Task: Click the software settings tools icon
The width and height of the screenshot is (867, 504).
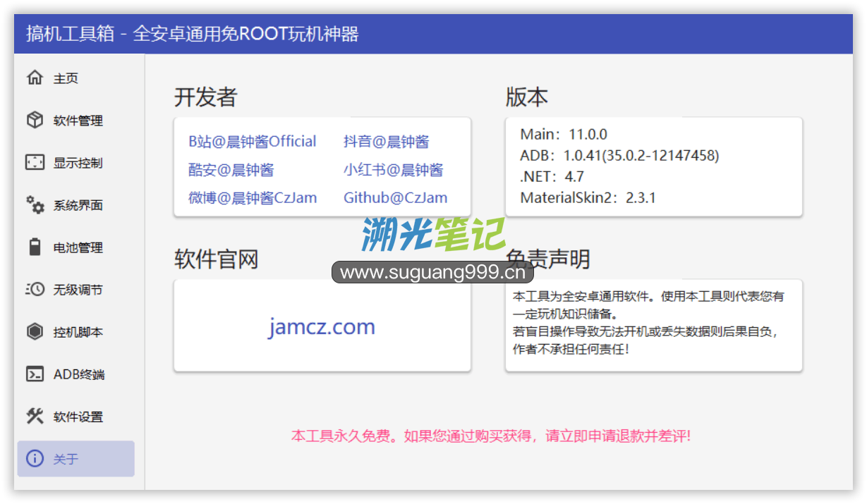Action: tap(35, 417)
